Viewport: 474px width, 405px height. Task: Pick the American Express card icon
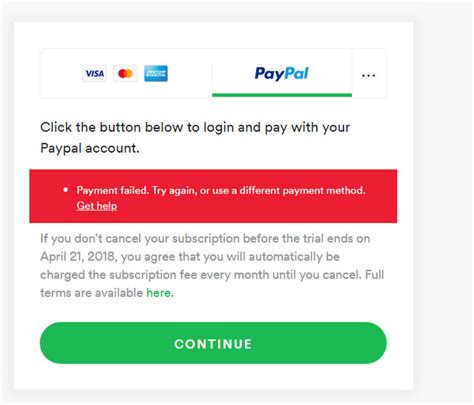tap(156, 73)
